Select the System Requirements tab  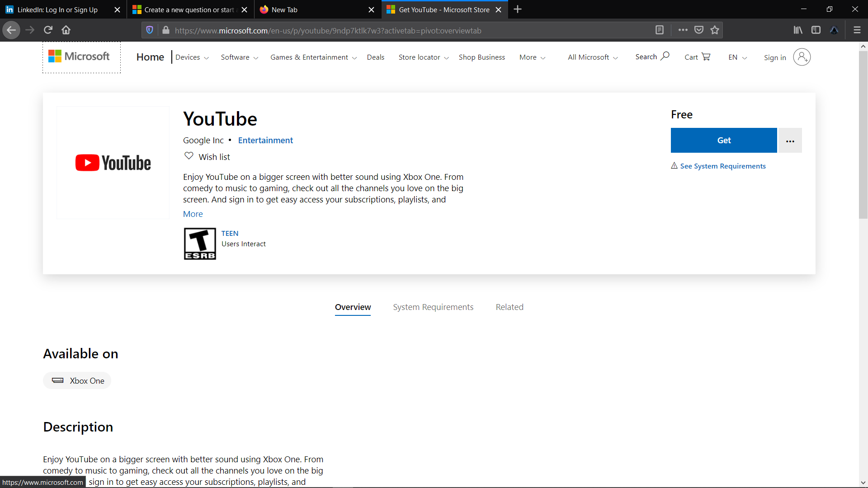[x=433, y=307]
